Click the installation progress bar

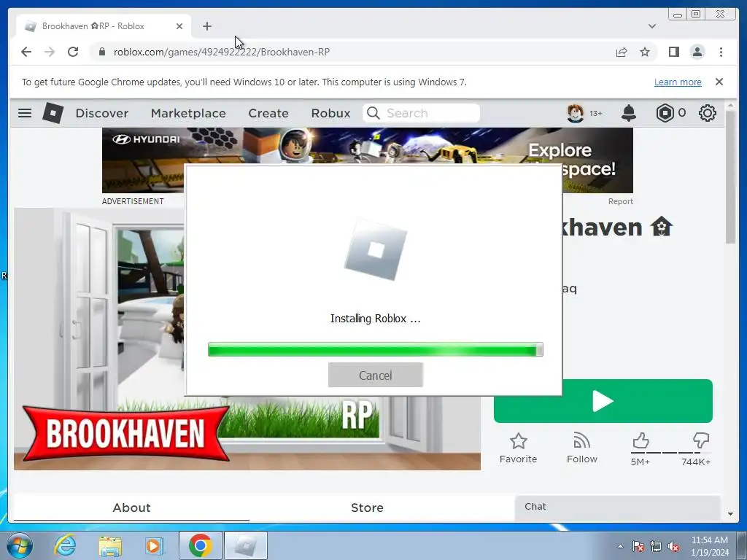coord(376,349)
